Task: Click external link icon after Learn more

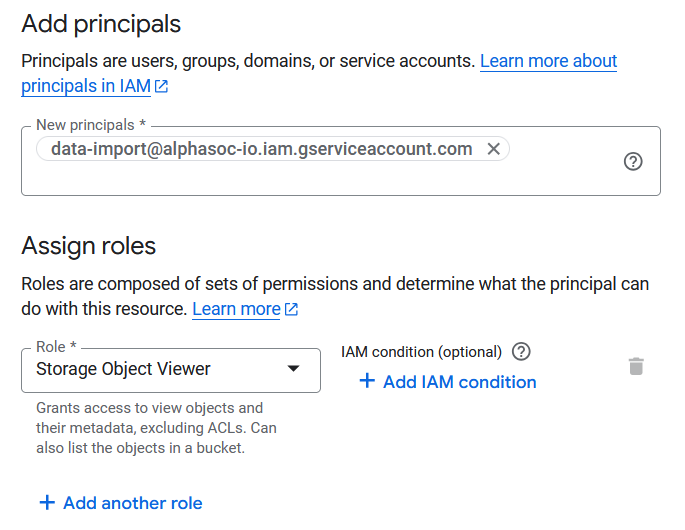Action: point(291,309)
